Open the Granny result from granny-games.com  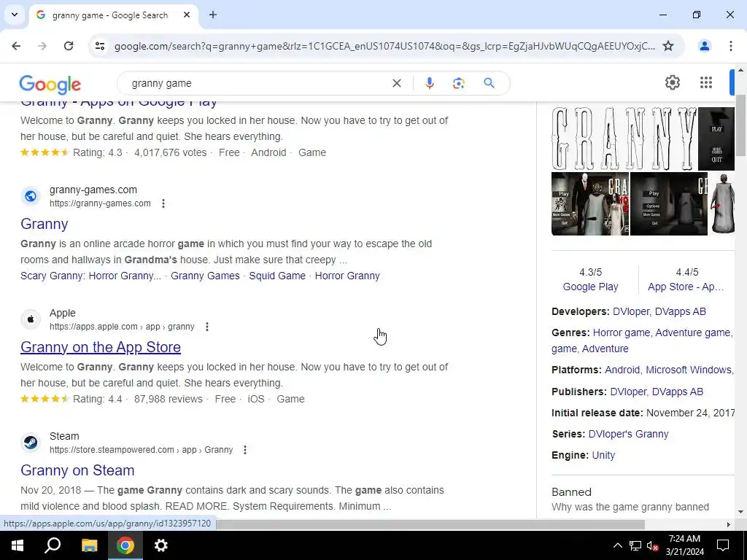[x=44, y=224]
